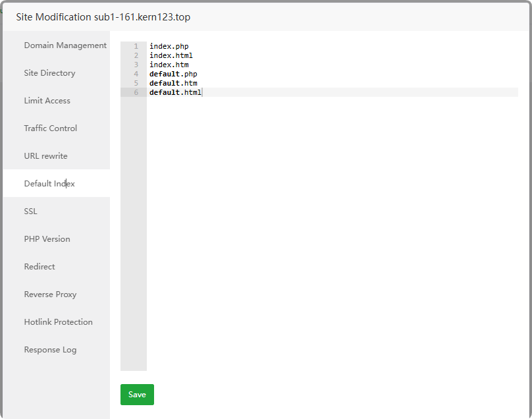
Task: Open the Redirect settings
Action: click(40, 267)
